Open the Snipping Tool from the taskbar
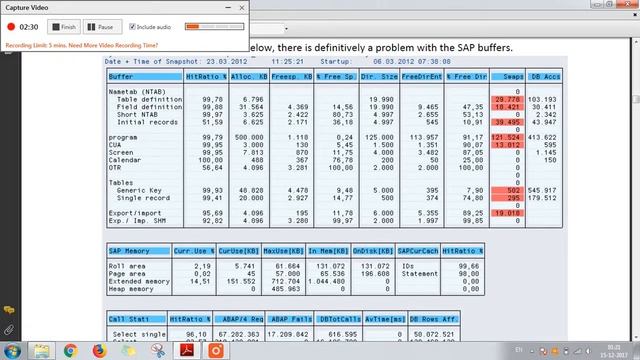 158,351
